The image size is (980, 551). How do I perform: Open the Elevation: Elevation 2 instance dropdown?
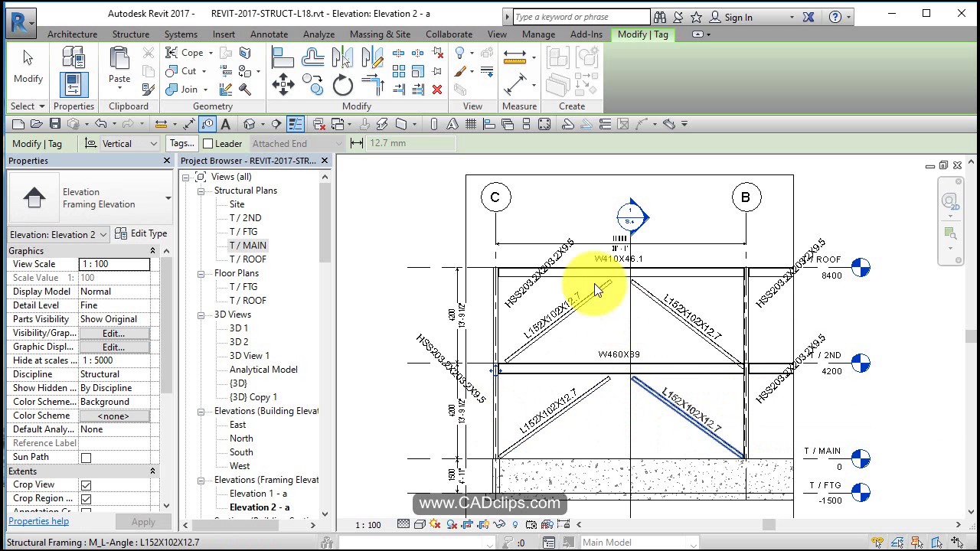57,234
